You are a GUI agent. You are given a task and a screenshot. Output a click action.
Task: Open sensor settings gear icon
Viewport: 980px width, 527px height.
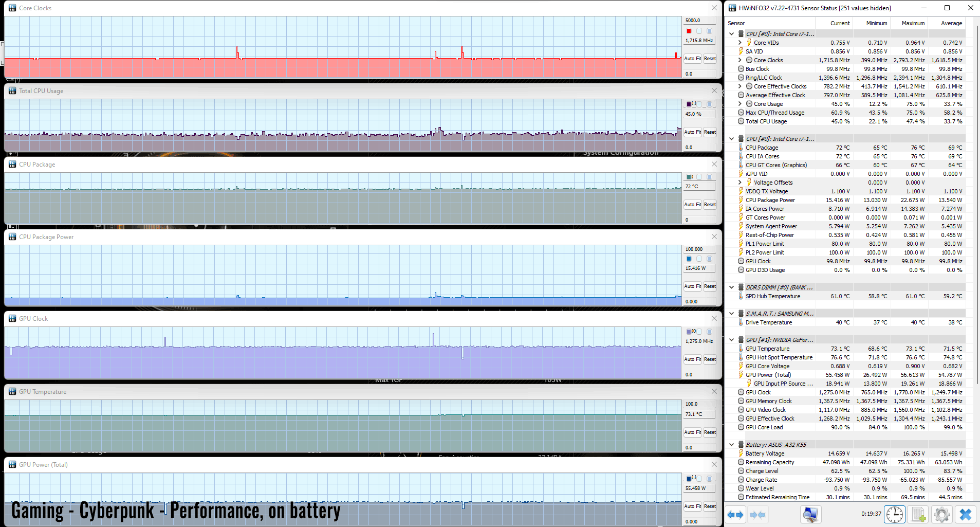942,514
